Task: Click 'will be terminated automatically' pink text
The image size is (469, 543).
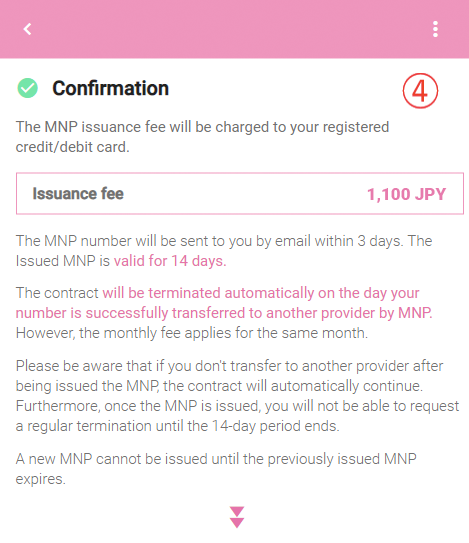Action: (210, 293)
